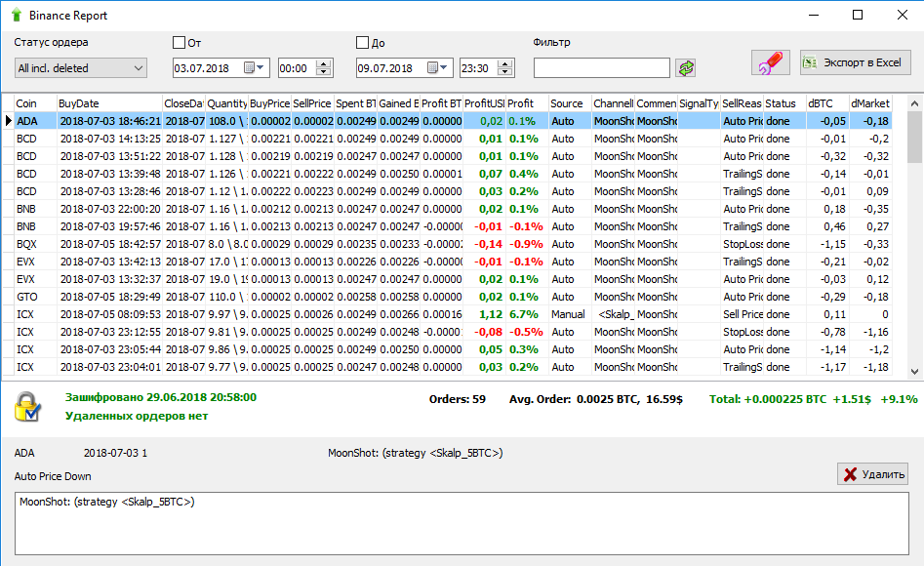The width and height of the screenshot is (924, 566).
Task: Select ICX row bought at 23:12:55
Action: coord(453,332)
